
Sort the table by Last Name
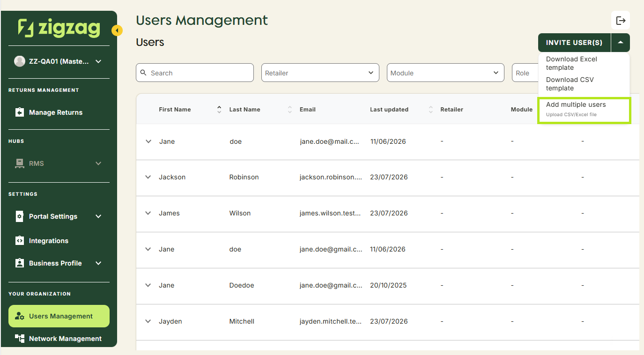tap(289, 110)
